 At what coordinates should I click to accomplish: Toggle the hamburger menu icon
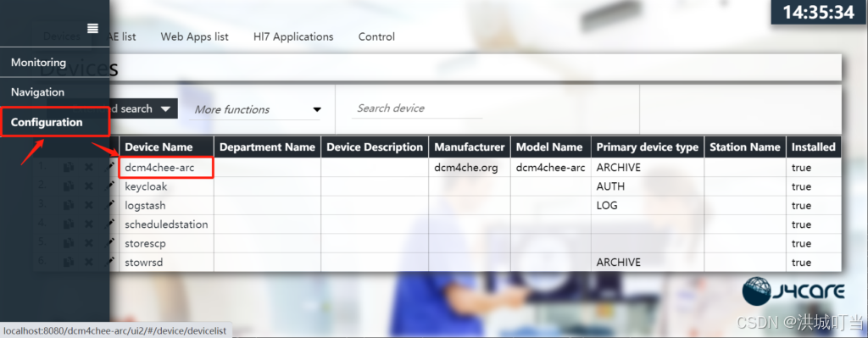pos(93,28)
